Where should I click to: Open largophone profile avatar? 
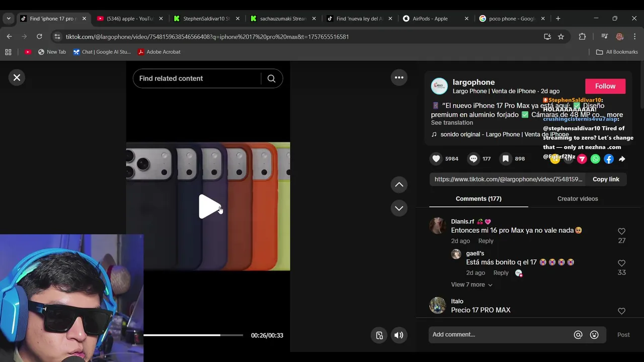click(x=439, y=86)
